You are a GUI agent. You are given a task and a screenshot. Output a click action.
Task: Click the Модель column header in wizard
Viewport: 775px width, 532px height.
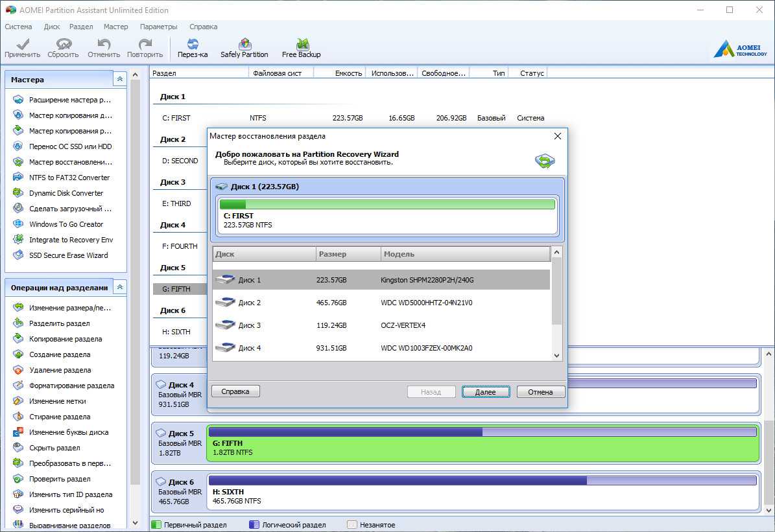pos(466,254)
